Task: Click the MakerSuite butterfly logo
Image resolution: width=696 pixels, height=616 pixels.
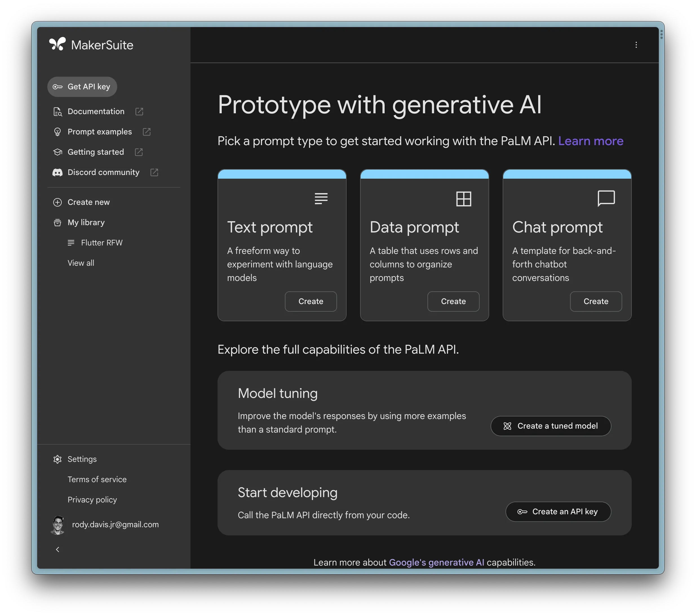Action: (57, 44)
